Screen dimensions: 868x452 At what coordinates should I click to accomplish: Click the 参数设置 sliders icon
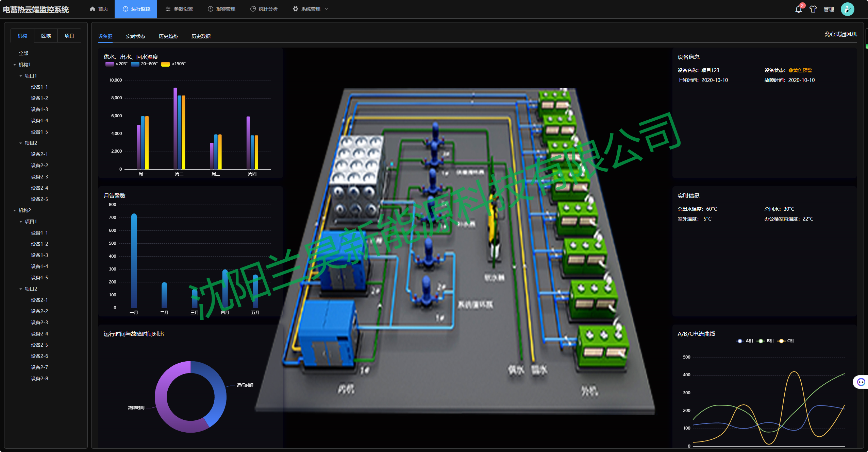coord(168,9)
